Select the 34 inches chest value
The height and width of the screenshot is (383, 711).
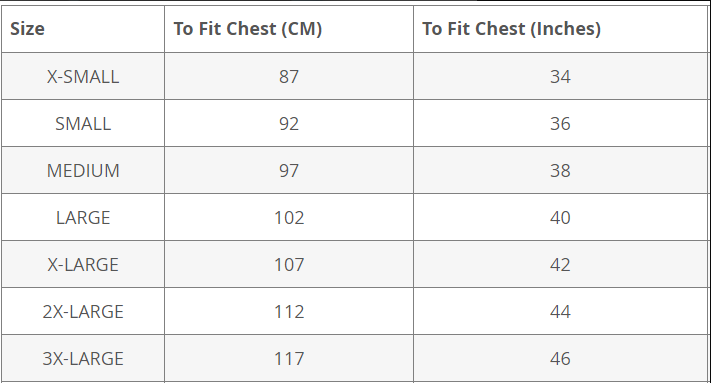coord(560,77)
